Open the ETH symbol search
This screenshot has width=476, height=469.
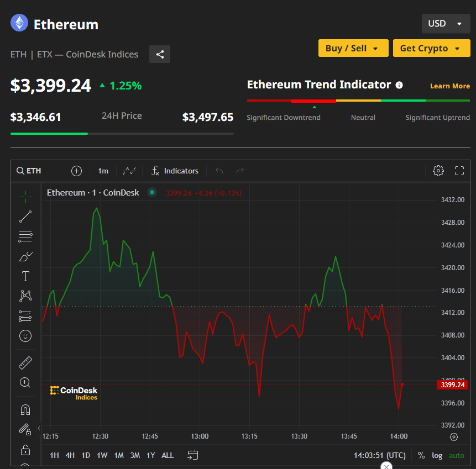[29, 171]
